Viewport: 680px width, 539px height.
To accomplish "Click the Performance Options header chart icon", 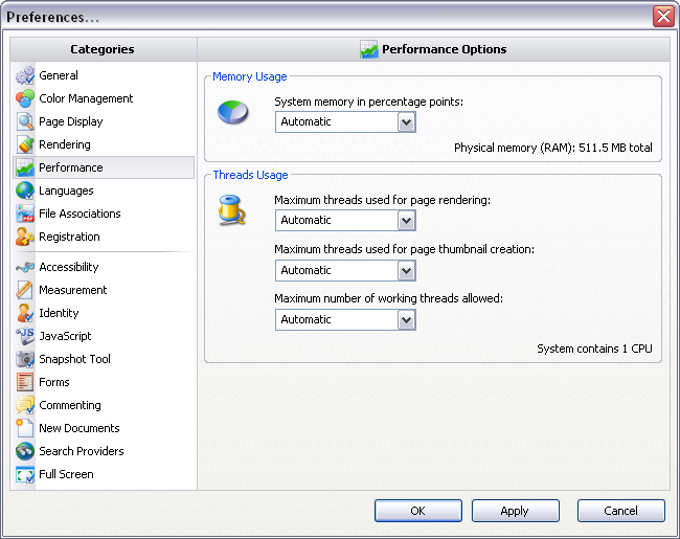I will pyautogui.click(x=369, y=49).
